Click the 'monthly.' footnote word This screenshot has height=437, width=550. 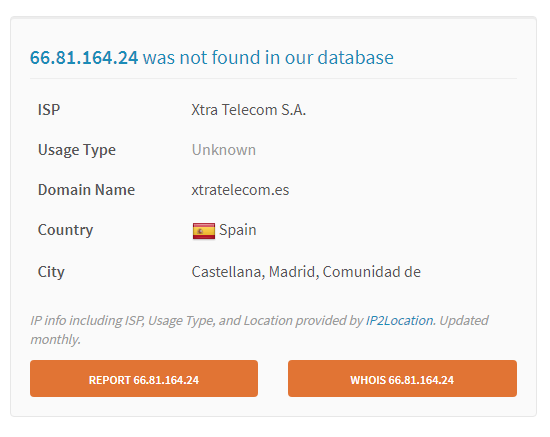click(x=55, y=339)
